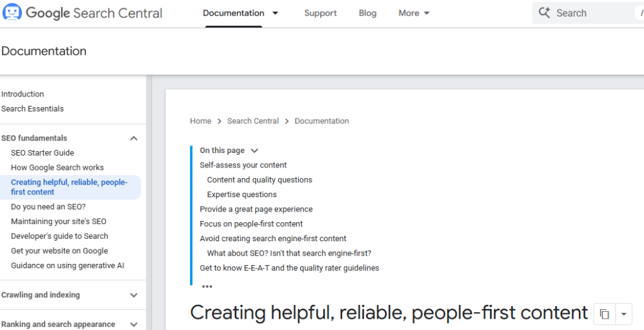This screenshot has height=330, width=644.
Task: Click the three-dots ellipsis under the page outline
Action: tap(207, 287)
